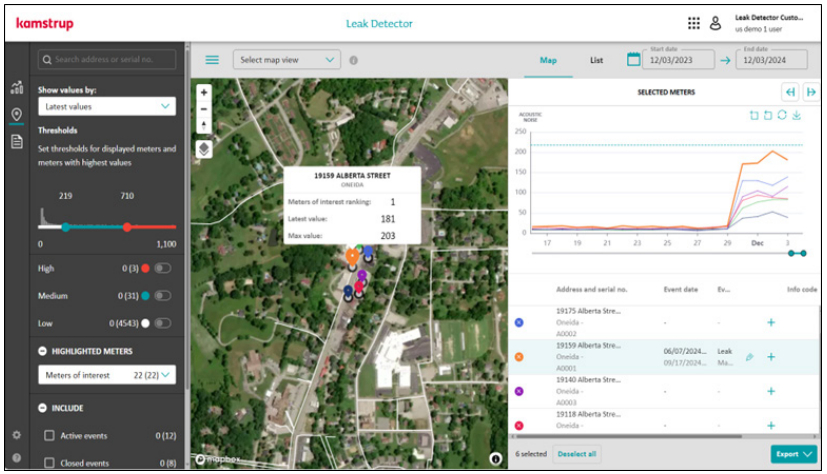Deselect the 19175 Alberta Street blue marker
Viewport: 827px width, 474px height.
(519, 323)
